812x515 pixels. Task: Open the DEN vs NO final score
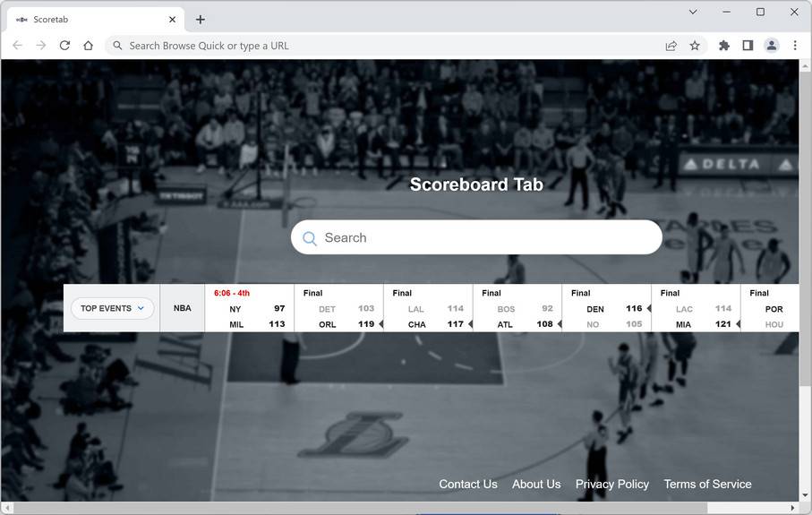(x=607, y=308)
